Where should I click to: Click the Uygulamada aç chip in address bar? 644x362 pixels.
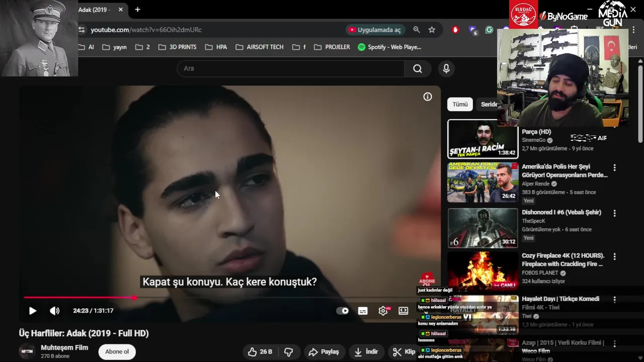[375, 30]
